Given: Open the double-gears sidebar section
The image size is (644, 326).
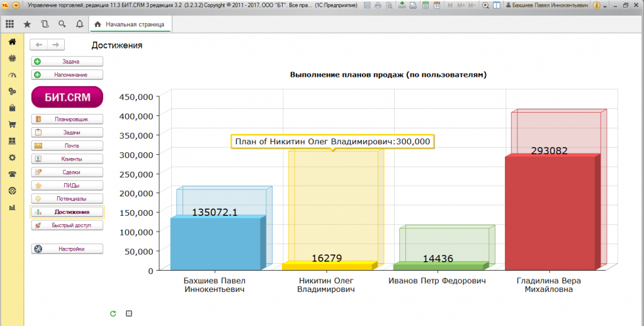Looking at the screenshot, I should pos(13,91).
